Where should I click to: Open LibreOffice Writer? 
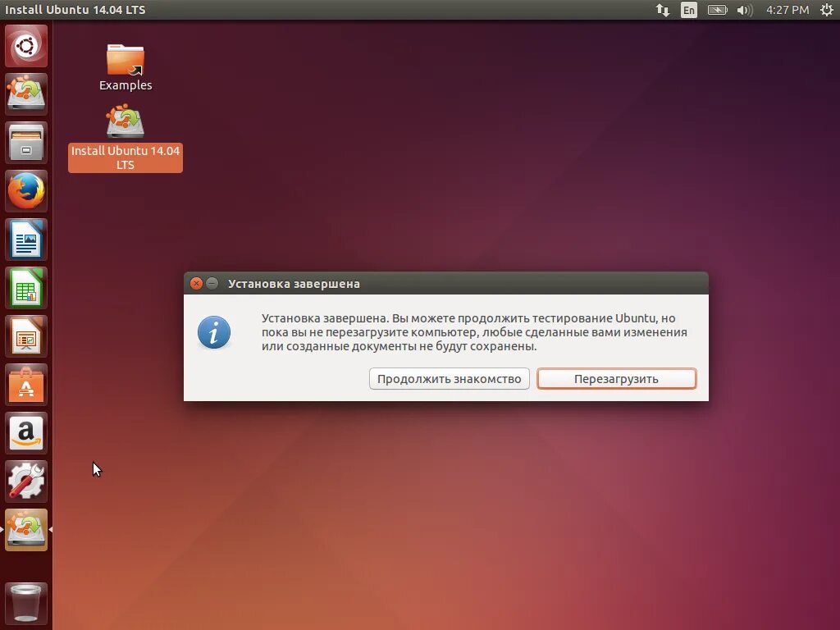(26, 240)
